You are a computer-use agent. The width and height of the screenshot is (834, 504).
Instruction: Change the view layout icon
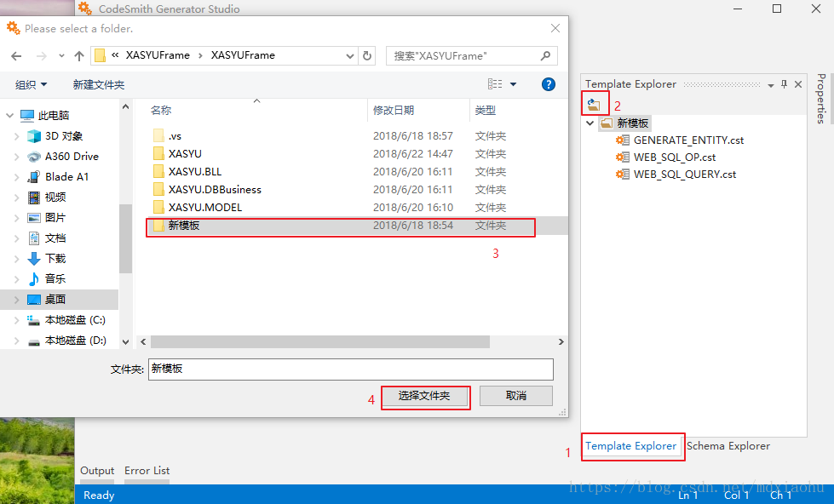495,84
